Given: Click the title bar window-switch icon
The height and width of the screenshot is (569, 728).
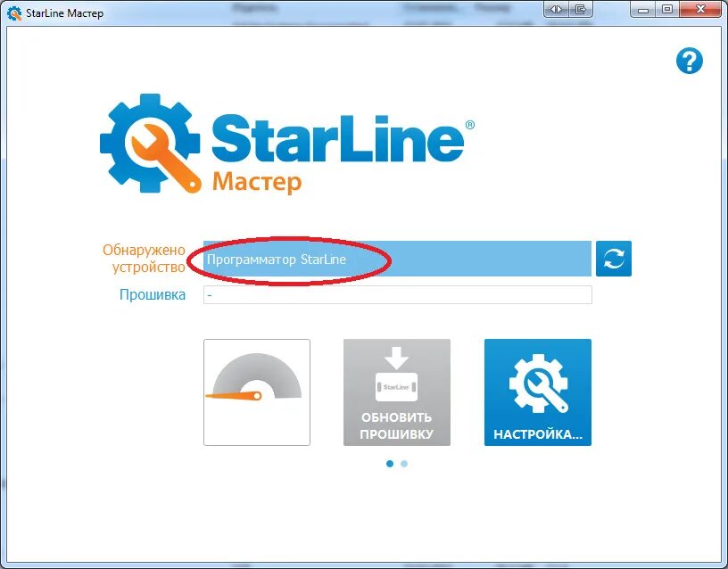Looking at the screenshot, I should [581, 9].
